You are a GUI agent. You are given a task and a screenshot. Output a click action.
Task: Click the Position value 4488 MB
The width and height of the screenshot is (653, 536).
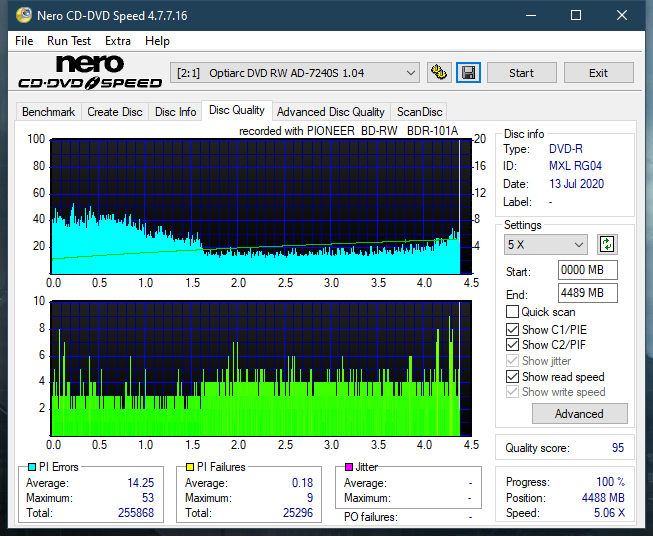(603, 498)
